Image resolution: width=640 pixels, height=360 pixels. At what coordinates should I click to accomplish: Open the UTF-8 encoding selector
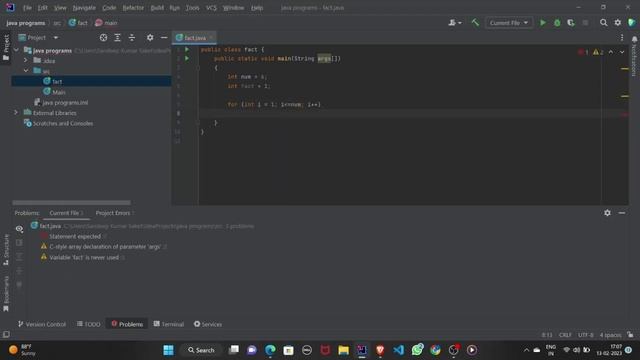click(x=586, y=335)
